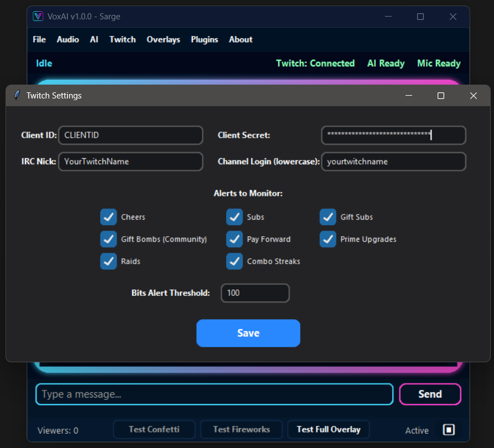Viewport: 494px width, 448px height.
Task: Toggle the Prime Upgrades checkbox
Action: pos(327,239)
